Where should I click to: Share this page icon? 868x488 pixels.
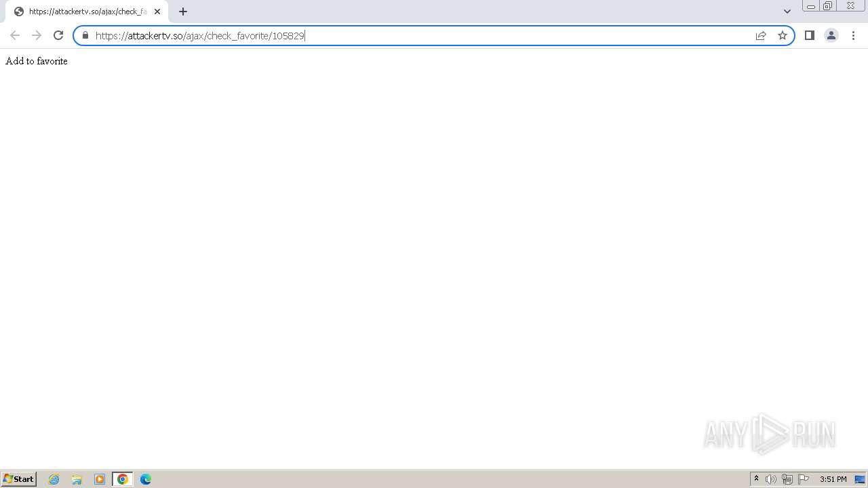click(x=761, y=35)
